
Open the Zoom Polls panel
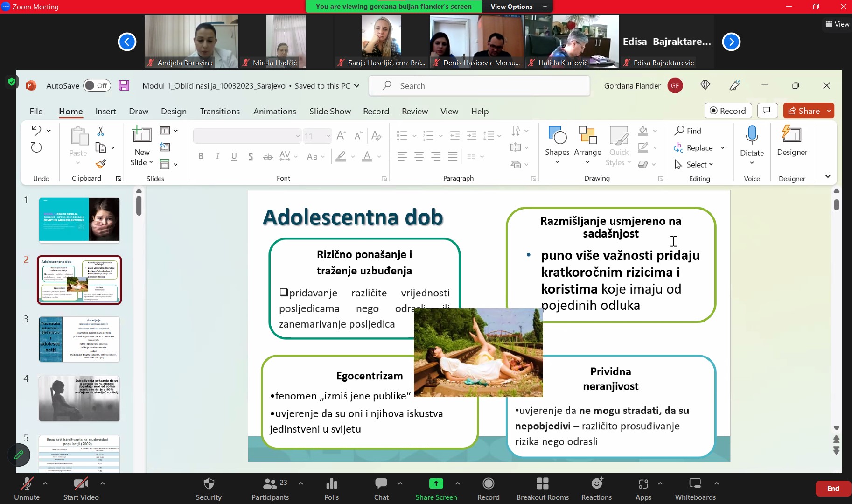[x=331, y=488]
